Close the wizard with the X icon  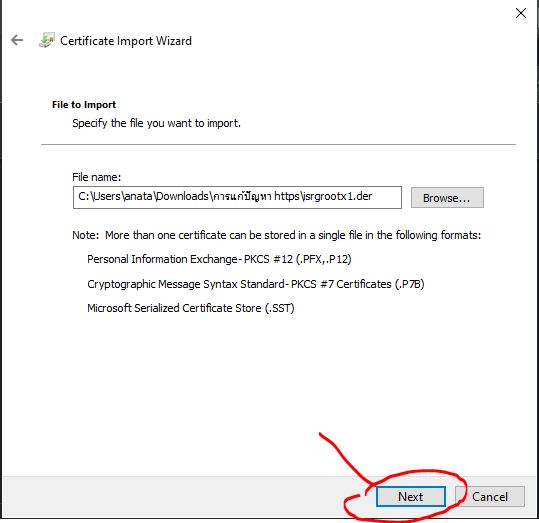pyautogui.click(x=521, y=13)
